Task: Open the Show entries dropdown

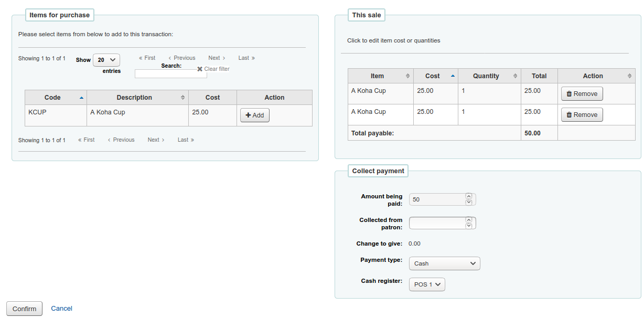Action: [106, 60]
